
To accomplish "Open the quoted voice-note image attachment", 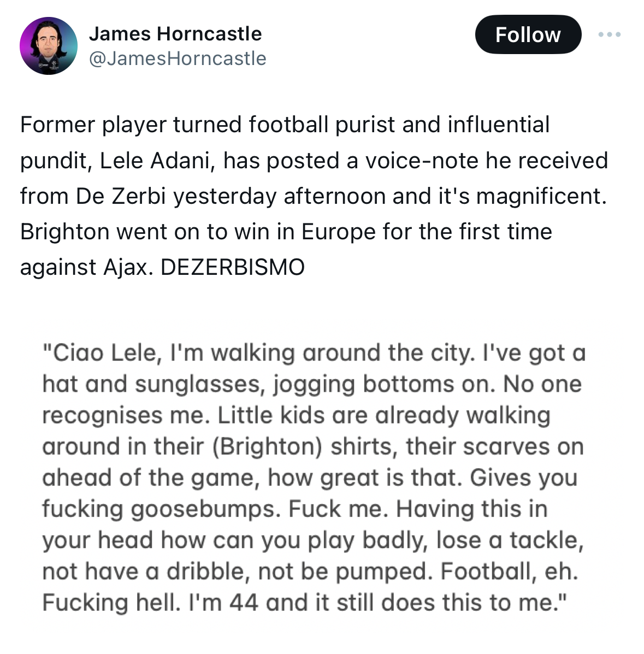I will pos(314,477).
